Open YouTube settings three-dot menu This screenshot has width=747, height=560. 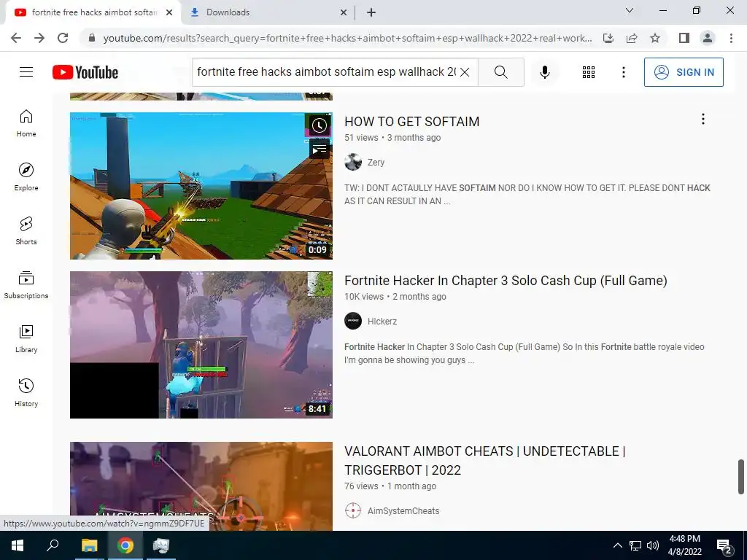623,72
